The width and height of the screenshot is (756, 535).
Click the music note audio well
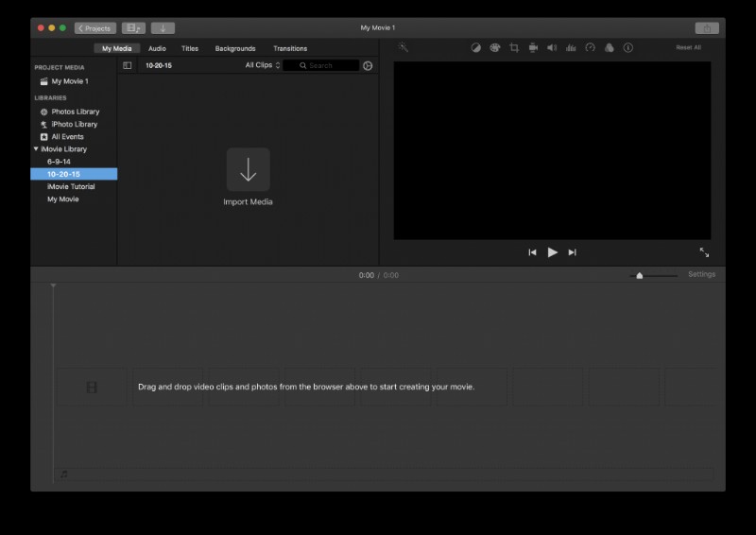pyautogui.click(x=64, y=475)
